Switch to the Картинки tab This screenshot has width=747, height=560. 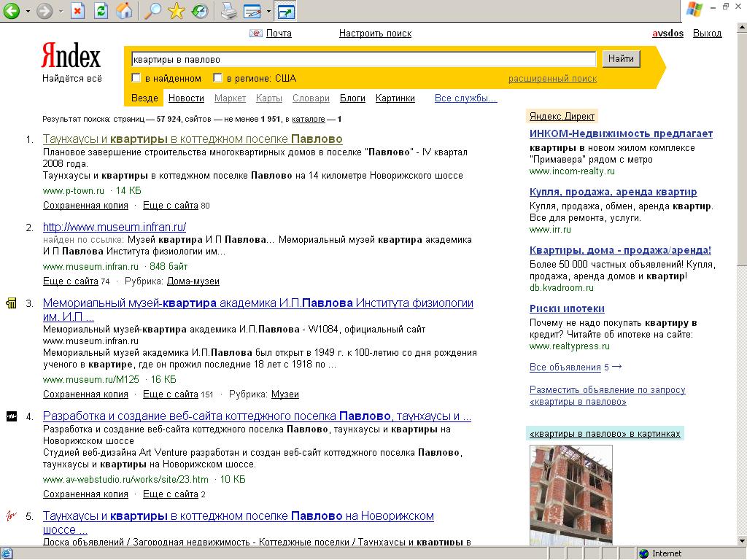[x=395, y=98]
